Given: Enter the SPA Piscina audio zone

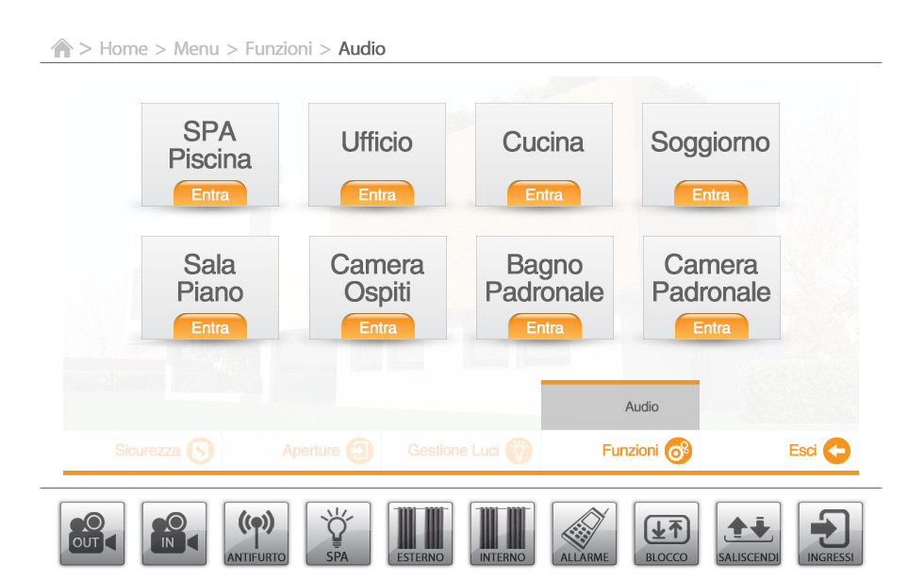Looking at the screenshot, I should click(210, 195).
